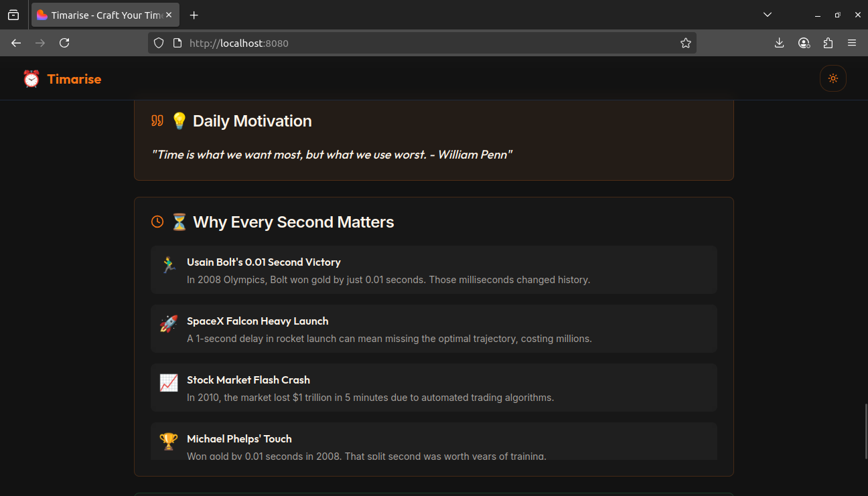This screenshot has height=496, width=868.
Task: Select the Stock Market Flash Crash title
Action: tap(248, 380)
